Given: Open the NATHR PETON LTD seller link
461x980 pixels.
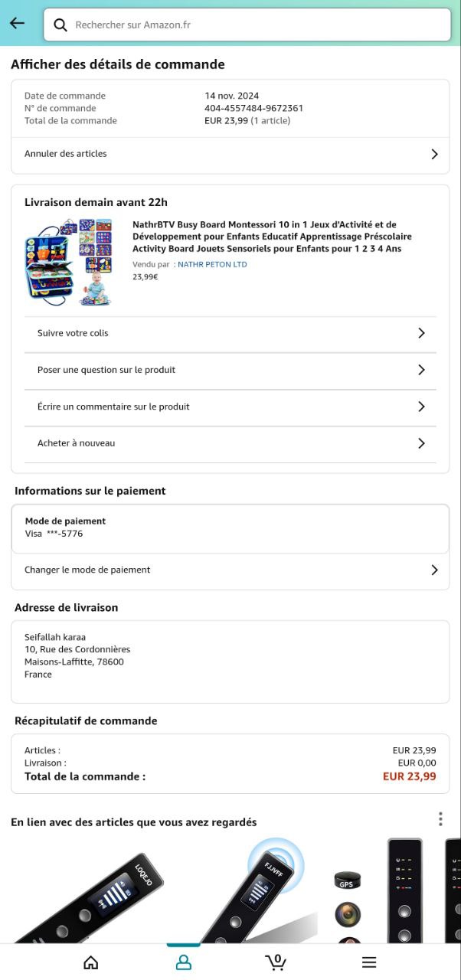Looking at the screenshot, I should click(x=212, y=264).
